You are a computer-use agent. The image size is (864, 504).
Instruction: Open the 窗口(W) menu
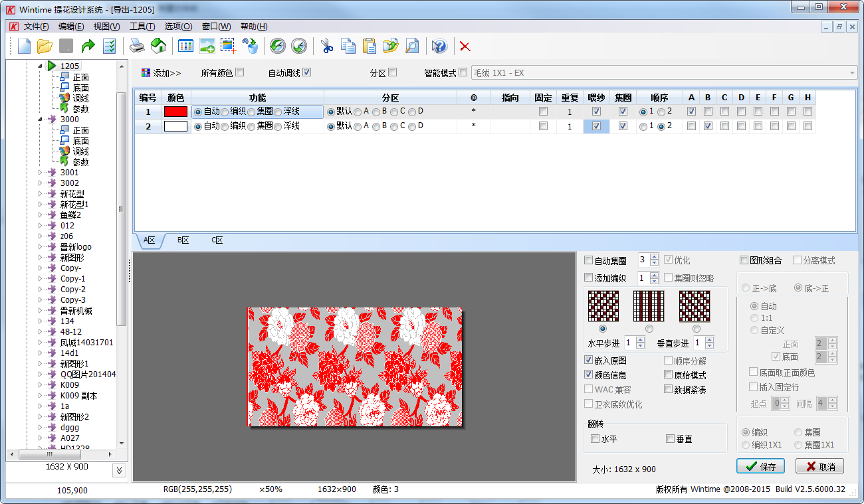pyautogui.click(x=216, y=27)
